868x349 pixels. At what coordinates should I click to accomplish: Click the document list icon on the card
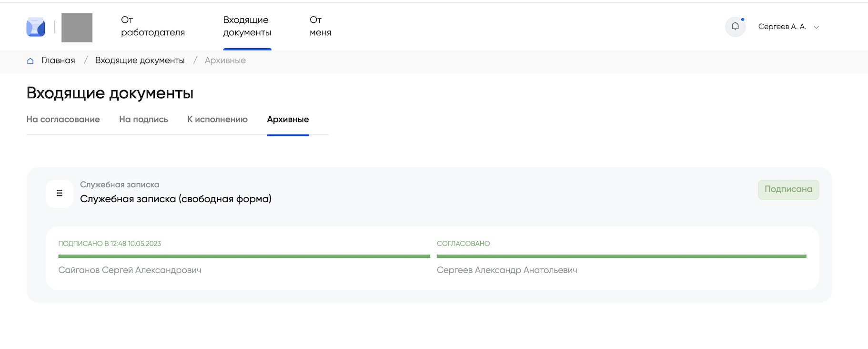[x=60, y=194]
